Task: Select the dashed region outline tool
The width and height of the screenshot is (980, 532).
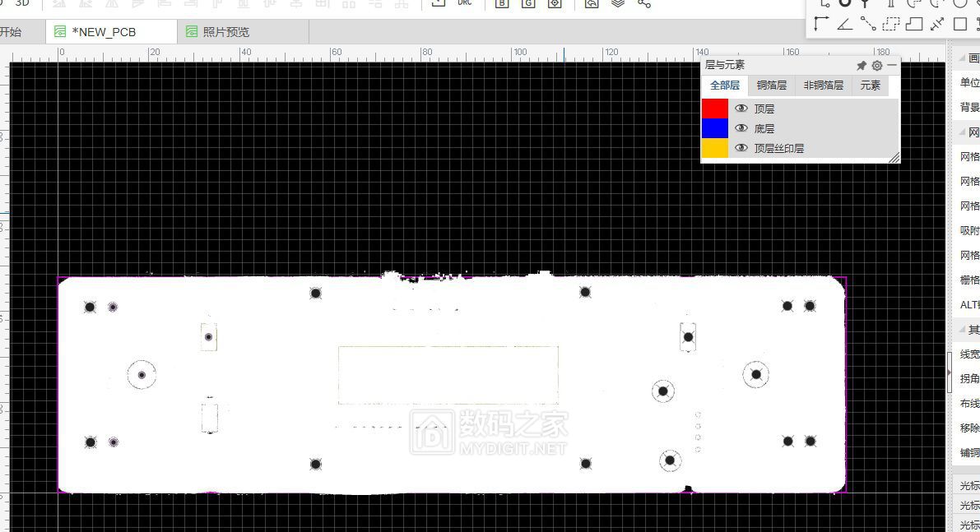Action: [x=890, y=24]
